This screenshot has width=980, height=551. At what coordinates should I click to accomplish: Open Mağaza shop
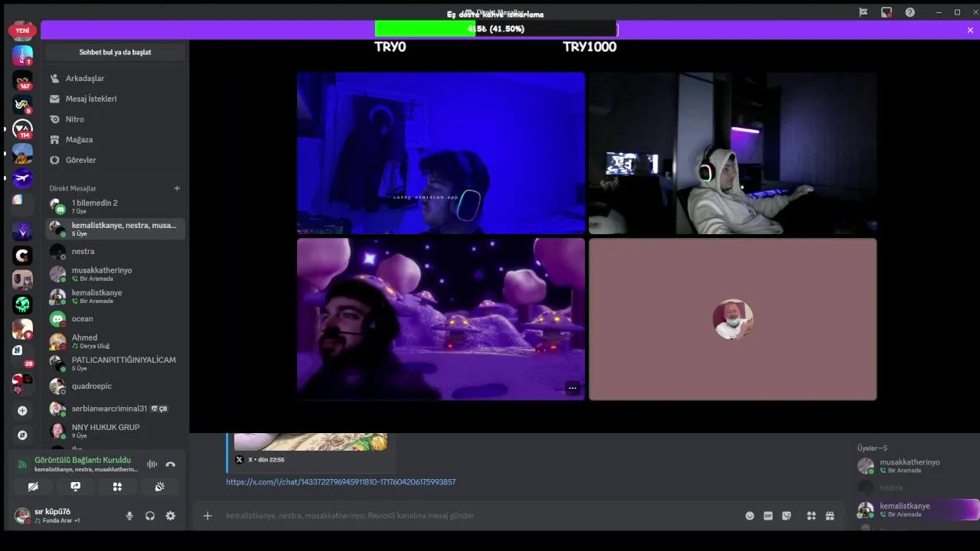(115, 140)
